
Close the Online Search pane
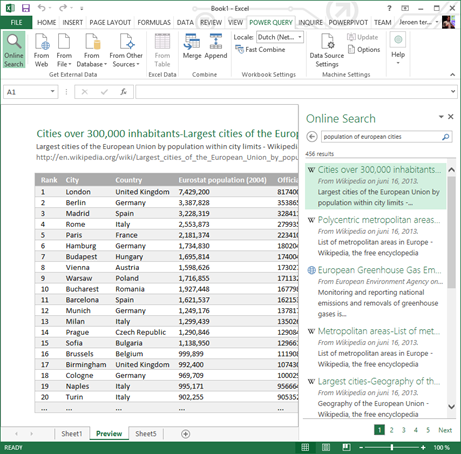tap(451, 116)
